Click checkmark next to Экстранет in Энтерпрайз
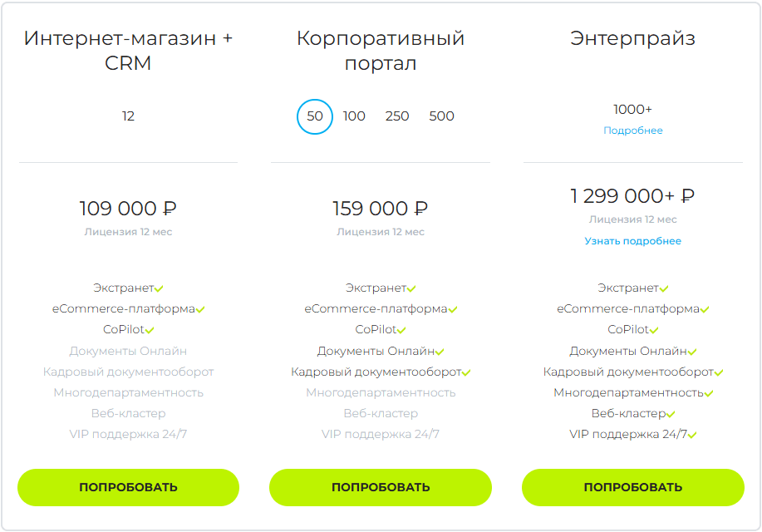 pyautogui.click(x=664, y=288)
